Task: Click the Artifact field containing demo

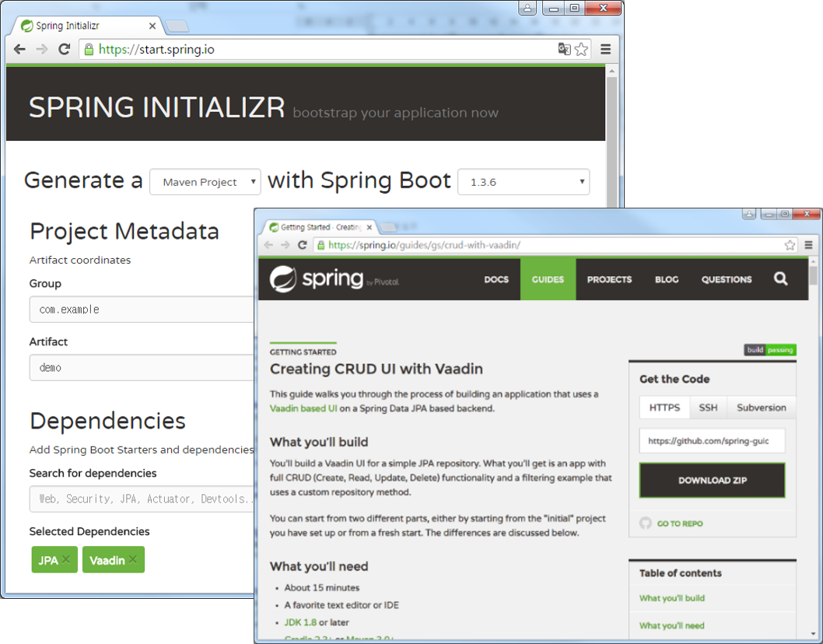Action: pos(142,367)
